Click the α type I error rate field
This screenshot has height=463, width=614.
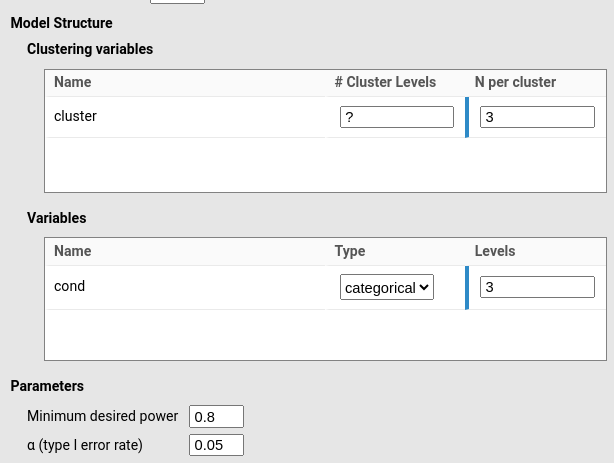pyautogui.click(x=216, y=445)
